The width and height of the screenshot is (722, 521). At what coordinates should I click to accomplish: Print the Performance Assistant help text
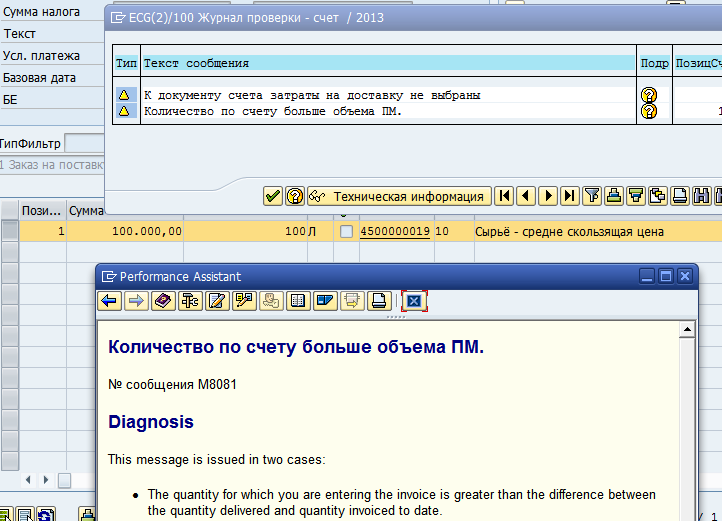point(379,300)
